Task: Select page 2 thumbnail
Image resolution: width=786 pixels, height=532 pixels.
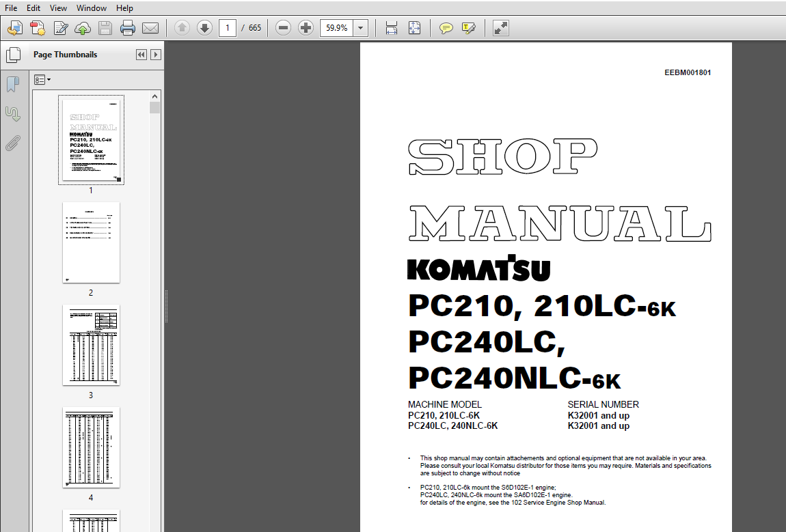Action: point(91,242)
